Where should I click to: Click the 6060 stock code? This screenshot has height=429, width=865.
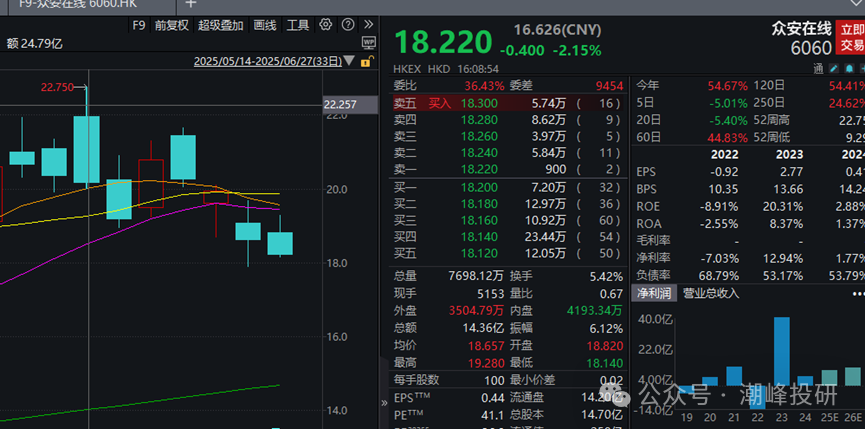(811, 49)
